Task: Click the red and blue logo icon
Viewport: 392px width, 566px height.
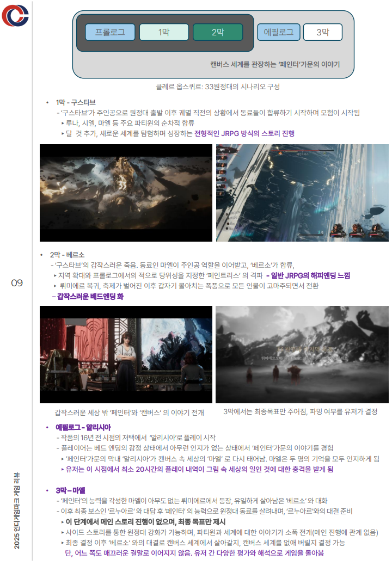Action: click(x=15, y=16)
